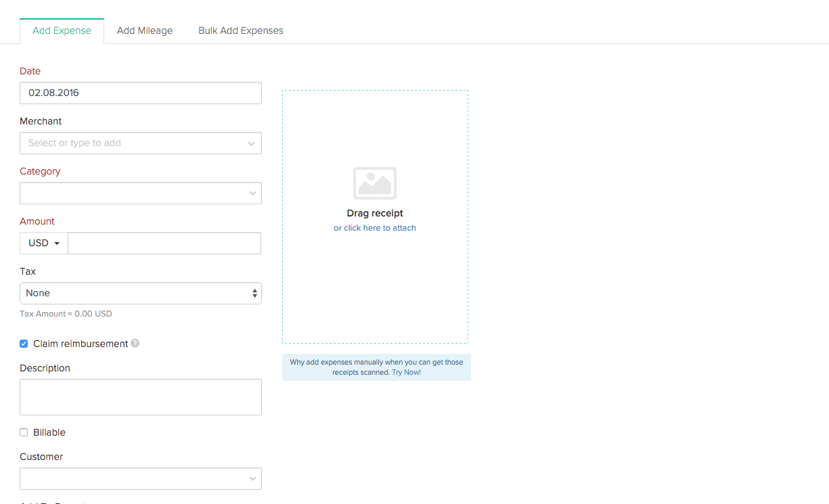
Task: Click the Billable label text
Action: [x=49, y=432]
